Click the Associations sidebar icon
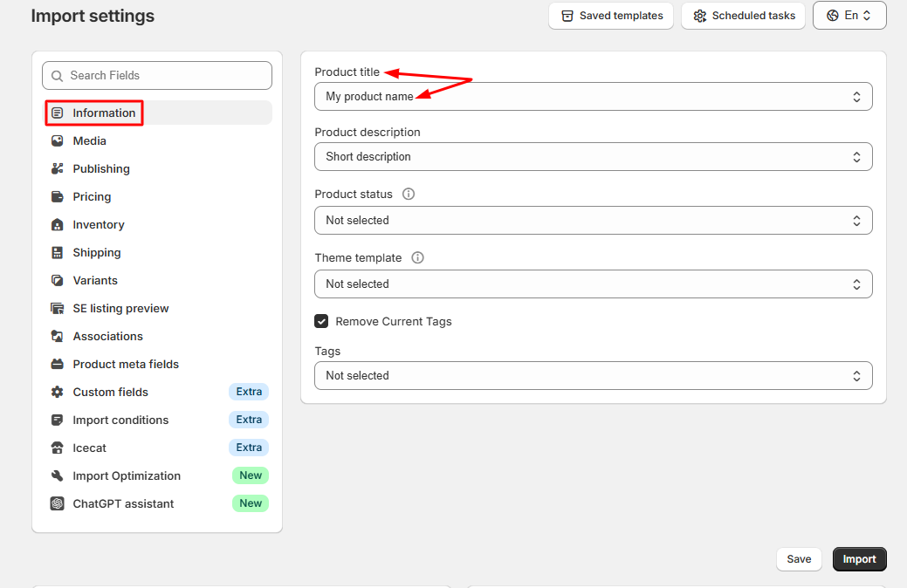907x588 pixels. tap(58, 336)
